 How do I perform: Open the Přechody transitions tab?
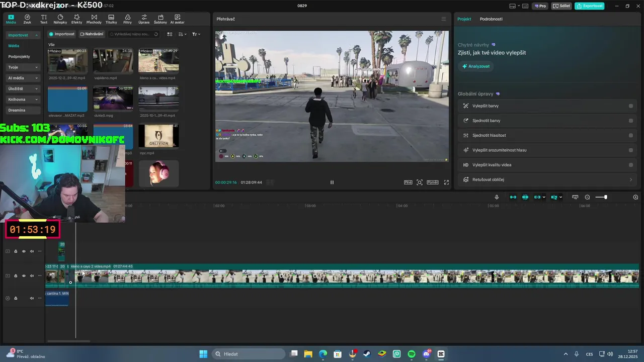click(94, 19)
